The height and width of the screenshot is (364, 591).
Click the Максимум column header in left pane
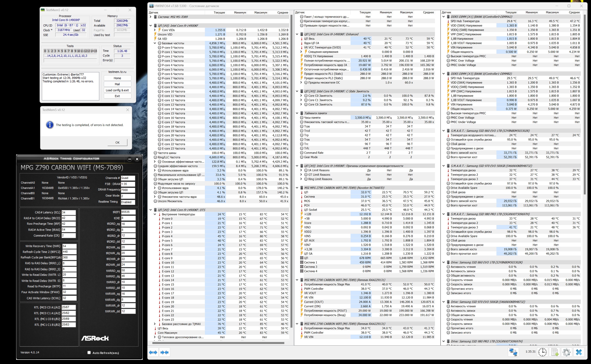click(260, 12)
